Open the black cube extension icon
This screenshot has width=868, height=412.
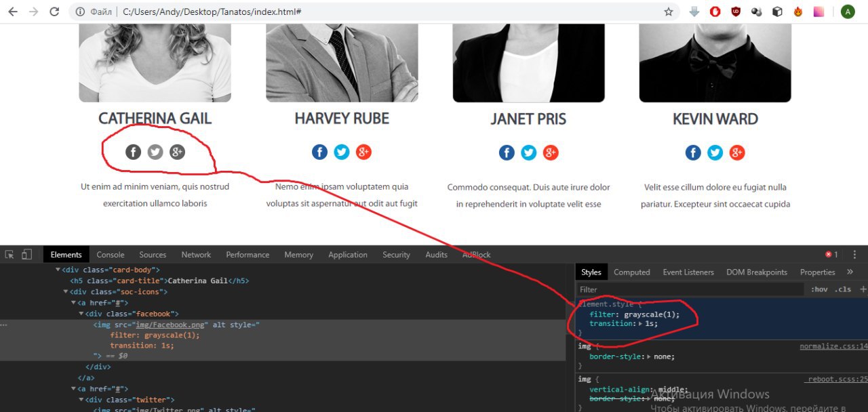pyautogui.click(x=778, y=12)
